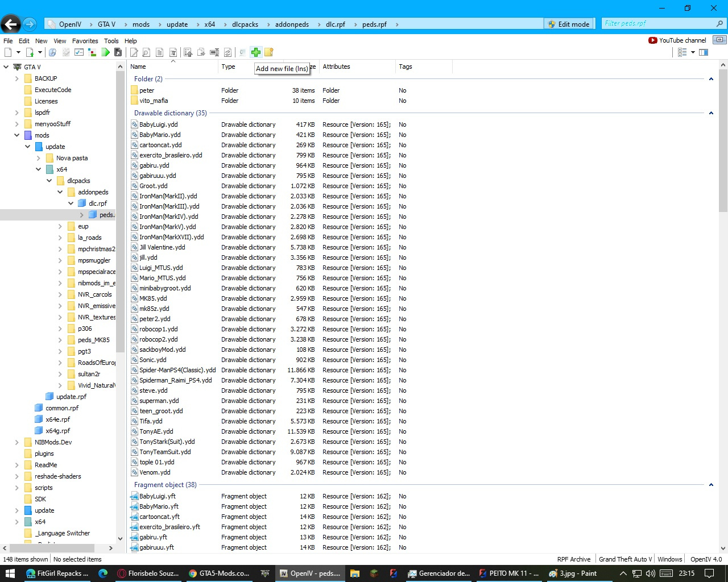Screen dimensions: 728x582
Task: Click the red-green colored bars toolbar icon
Action: pyautogui.click(x=92, y=52)
